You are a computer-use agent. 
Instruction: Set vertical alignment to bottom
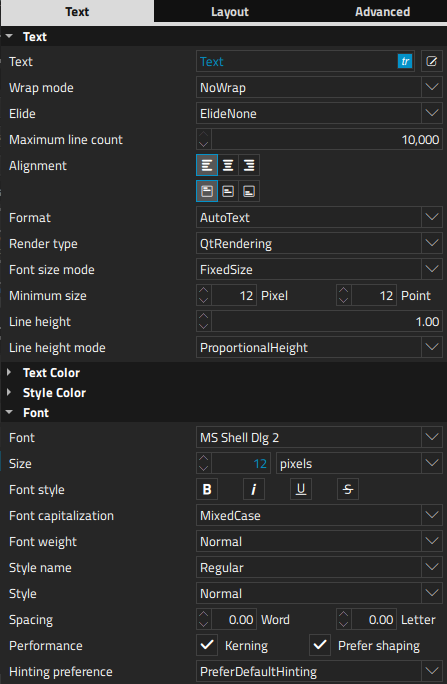(x=249, y=191)
